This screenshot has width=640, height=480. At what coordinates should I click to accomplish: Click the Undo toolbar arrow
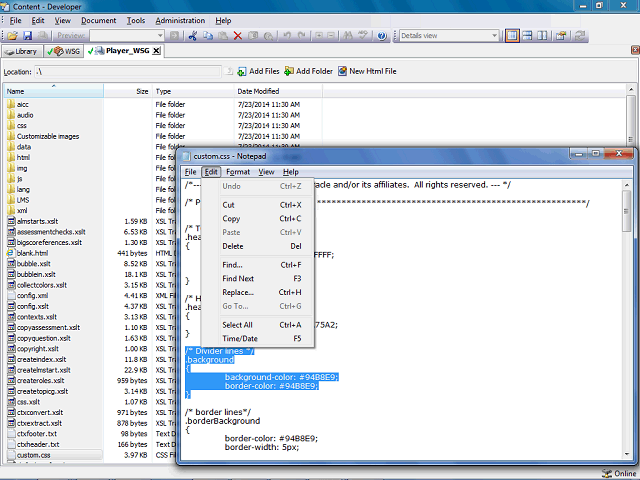(287, 36)
